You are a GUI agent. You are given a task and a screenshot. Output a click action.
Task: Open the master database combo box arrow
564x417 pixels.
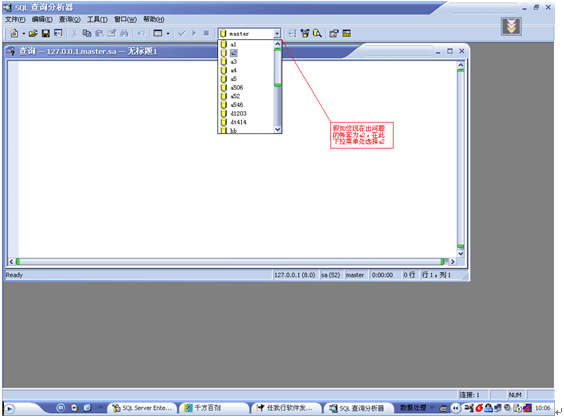point(277,33)
